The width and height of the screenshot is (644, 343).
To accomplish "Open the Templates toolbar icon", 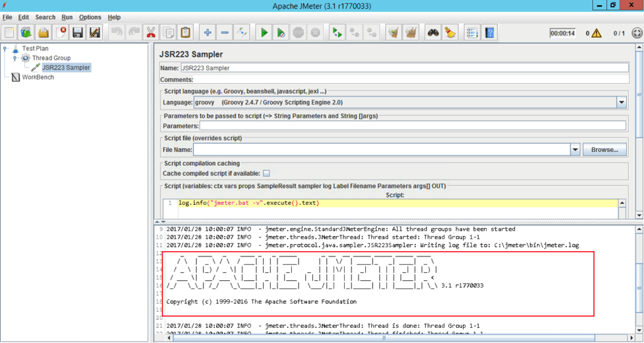I will pos(26,32).
